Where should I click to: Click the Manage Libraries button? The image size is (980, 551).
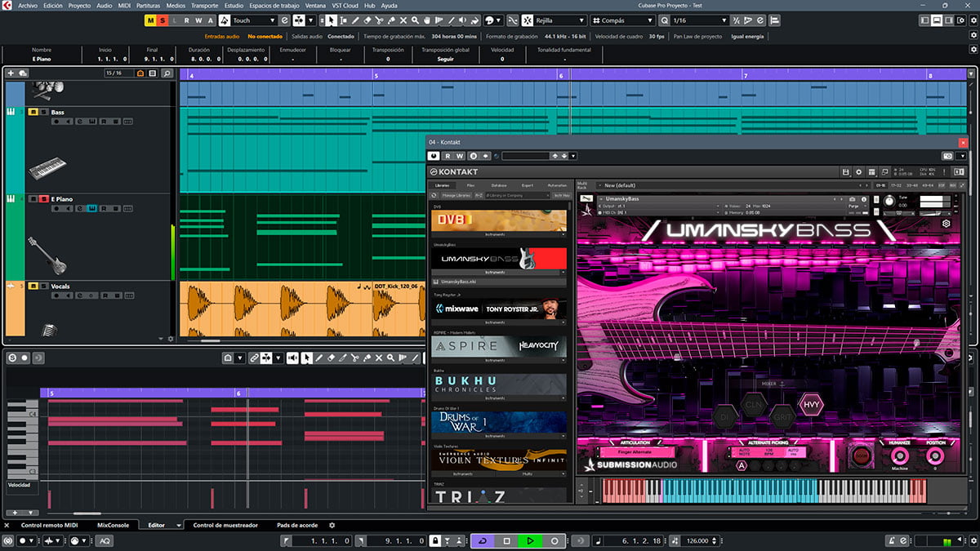click(x=457, y=195)
